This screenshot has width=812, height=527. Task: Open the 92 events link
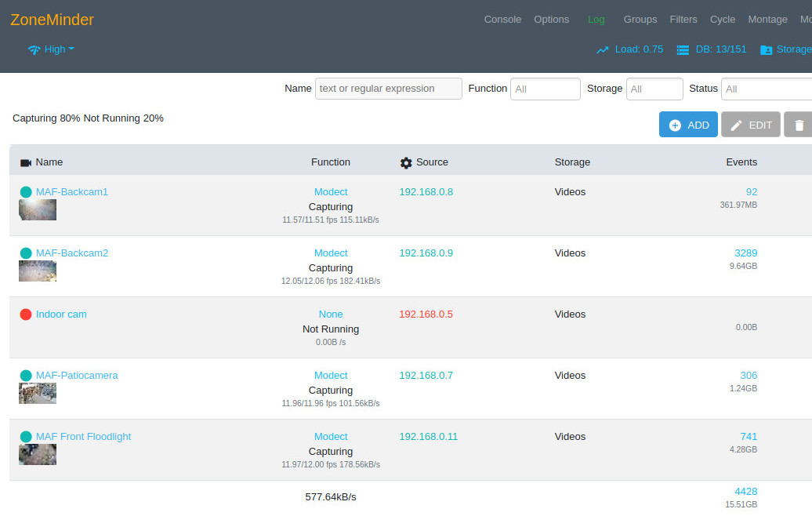coord(752,191)
